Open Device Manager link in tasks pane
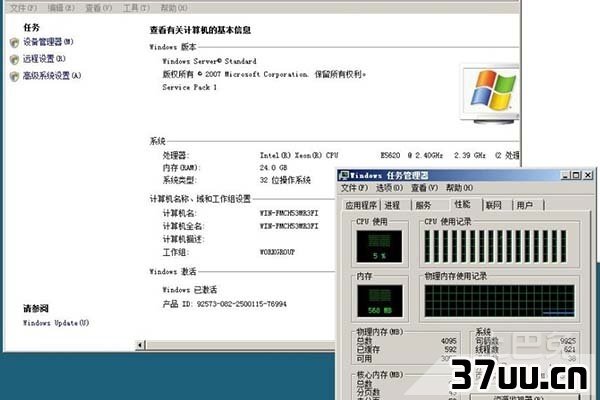Image resolution: width=600 pixels, height=400 pixels. pos(48,42)
